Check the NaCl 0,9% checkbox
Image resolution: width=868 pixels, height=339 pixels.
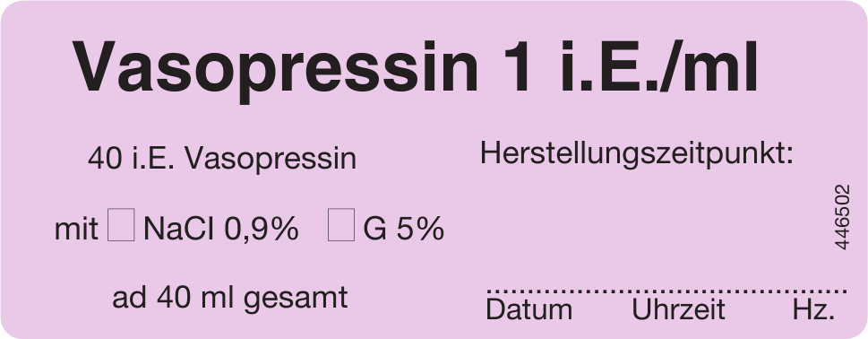coord(121,225)
